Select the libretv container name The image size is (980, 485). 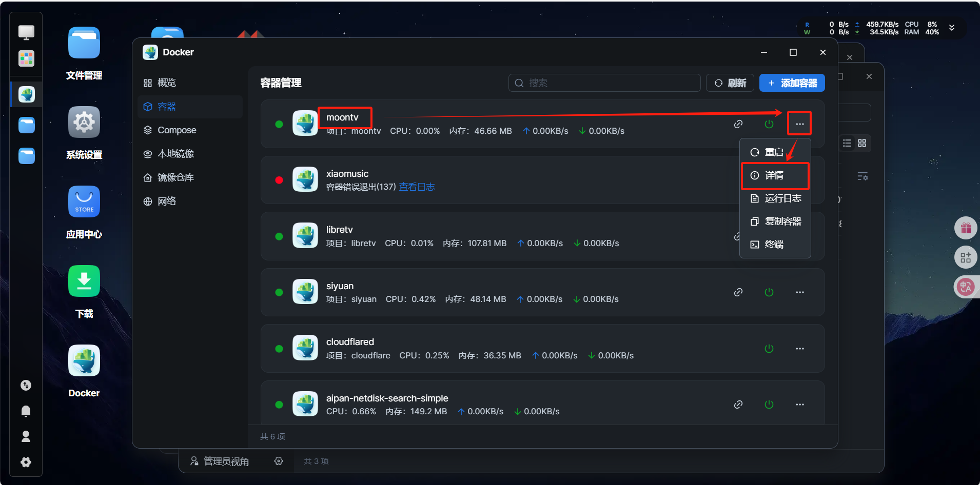pyautogui.click(x=340, y=230)
